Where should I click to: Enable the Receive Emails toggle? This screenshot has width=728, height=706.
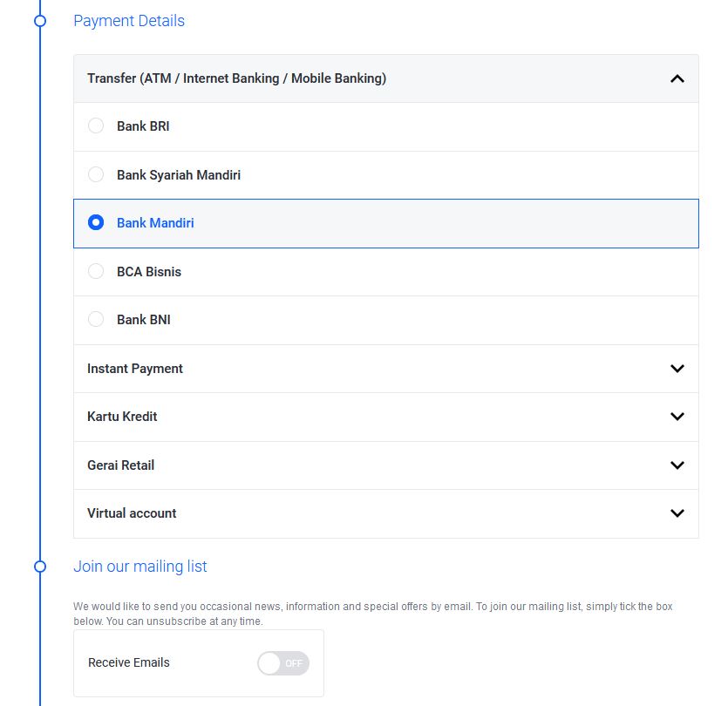(282, 663)
